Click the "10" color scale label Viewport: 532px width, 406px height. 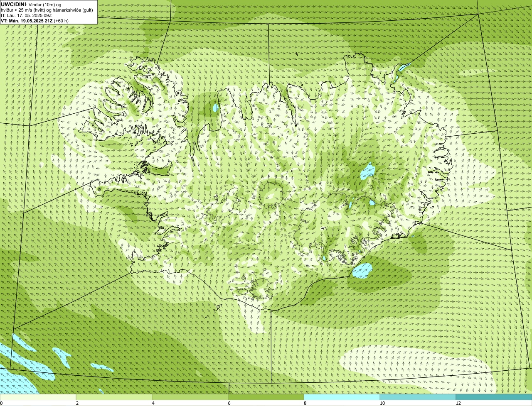382,403
